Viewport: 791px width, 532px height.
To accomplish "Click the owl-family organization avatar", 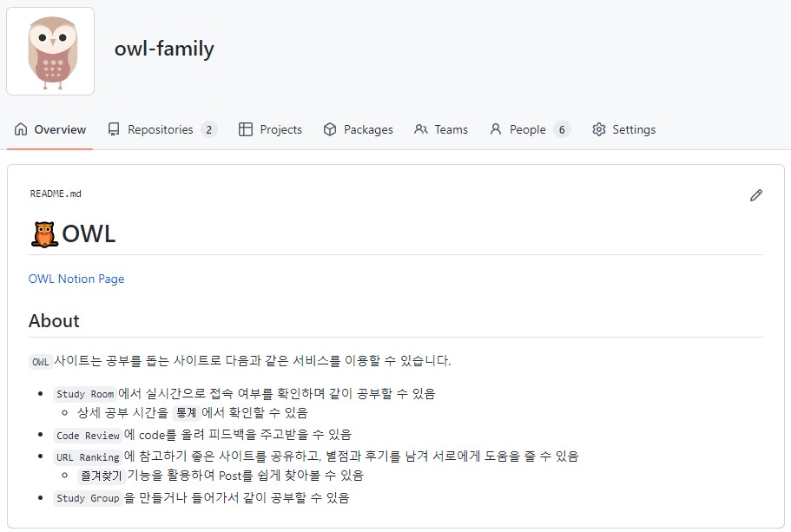I will click(50, 51).
